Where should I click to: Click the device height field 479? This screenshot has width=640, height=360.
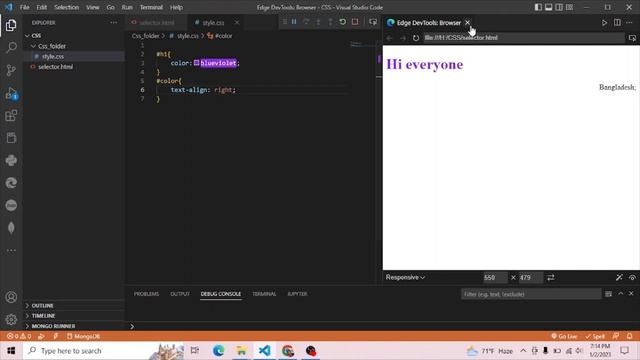tap(531, 278)
